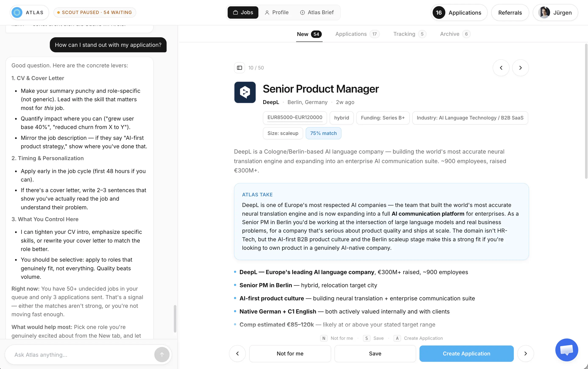
Task: Click the A shortcut key hint
Action: click(x=397, y=338)
